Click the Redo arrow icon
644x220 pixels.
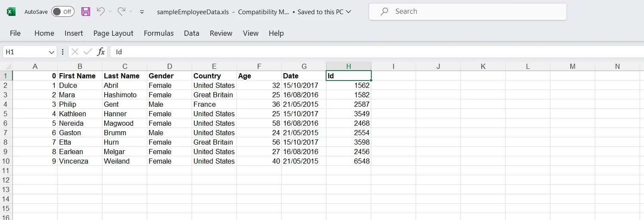pos(121,12)
